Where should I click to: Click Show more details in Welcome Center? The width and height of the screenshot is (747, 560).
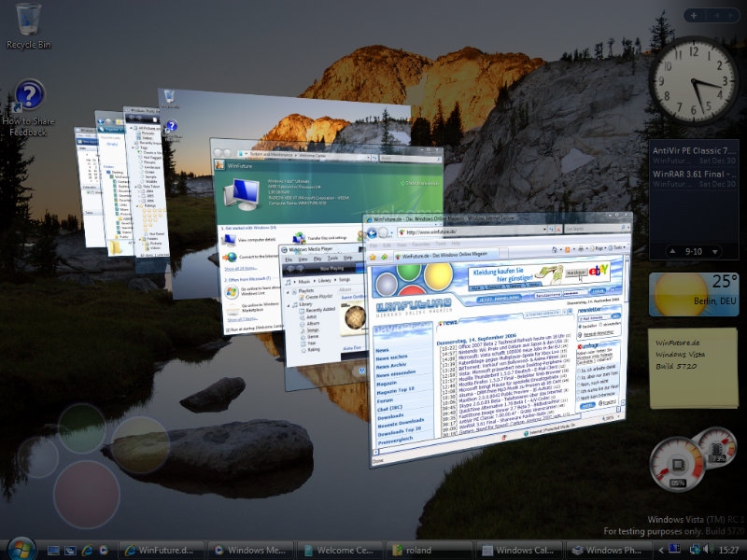(x=422, y=183)
